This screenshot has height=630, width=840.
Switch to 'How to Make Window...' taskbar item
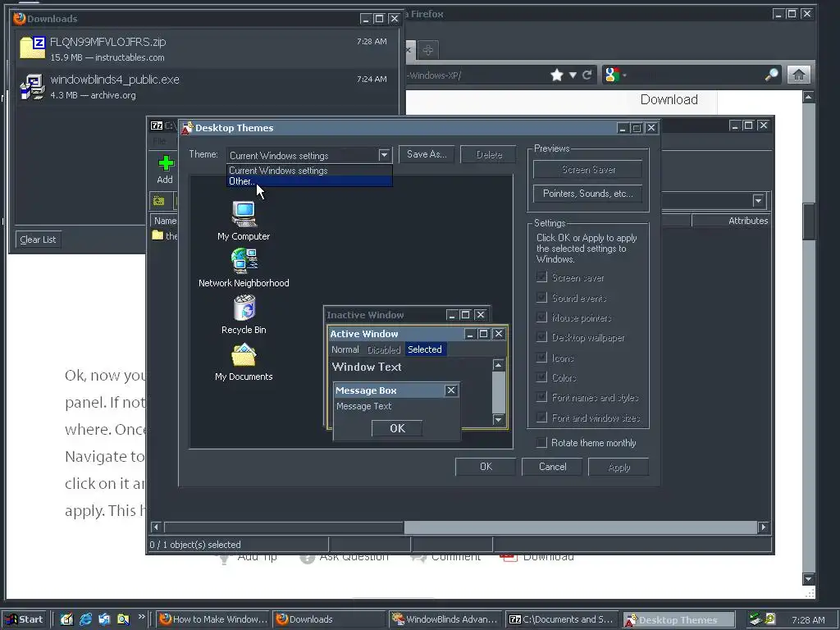tap(214, 619)
